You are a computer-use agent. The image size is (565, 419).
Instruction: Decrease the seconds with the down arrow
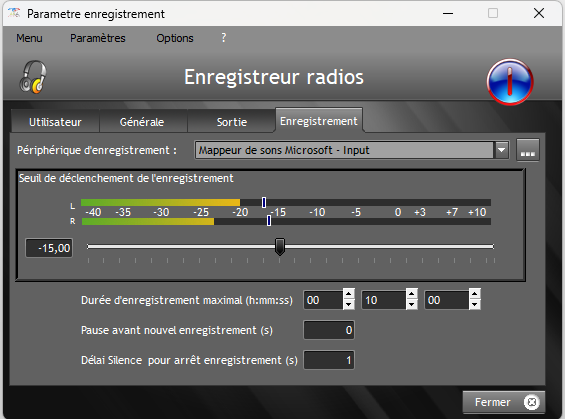click(x=475, y=305)
